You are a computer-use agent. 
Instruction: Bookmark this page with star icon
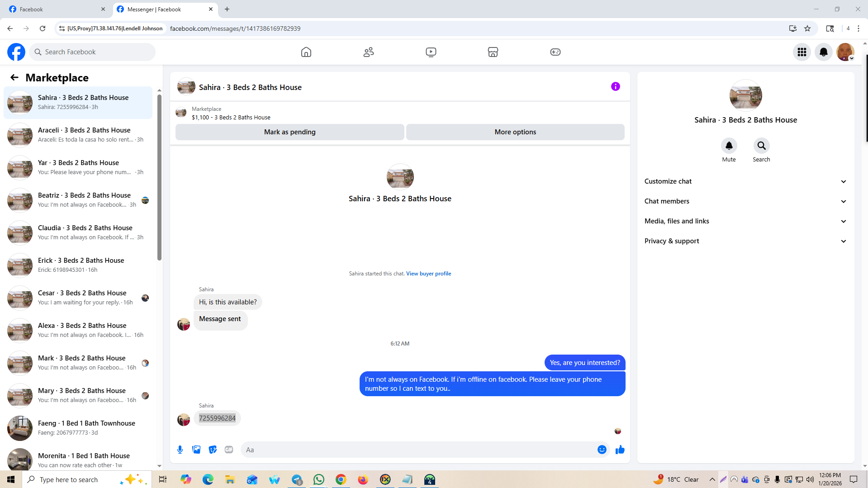[x=807, y=28]
